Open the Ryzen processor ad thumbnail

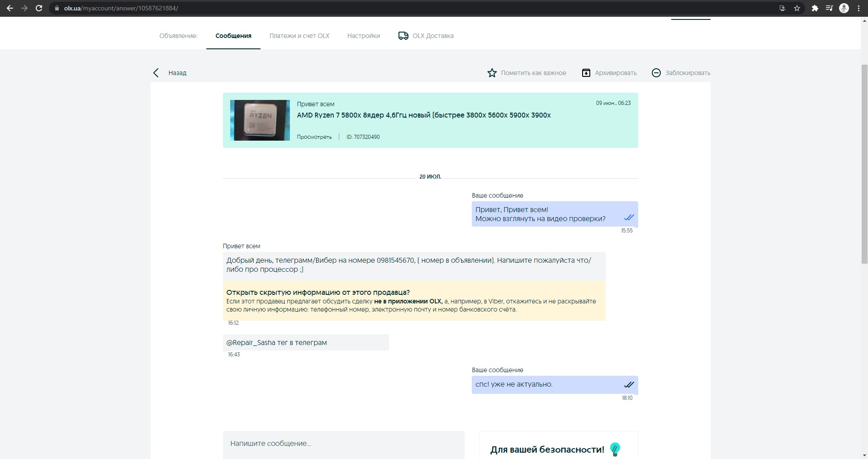tap(260, 120)
